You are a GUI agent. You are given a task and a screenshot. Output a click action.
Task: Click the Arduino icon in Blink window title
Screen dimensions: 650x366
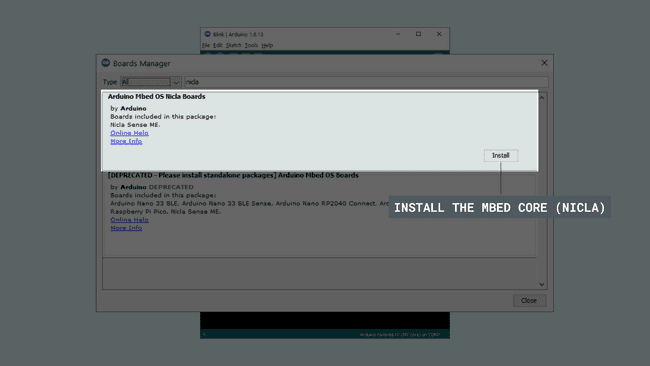click(x=208, y=34)
